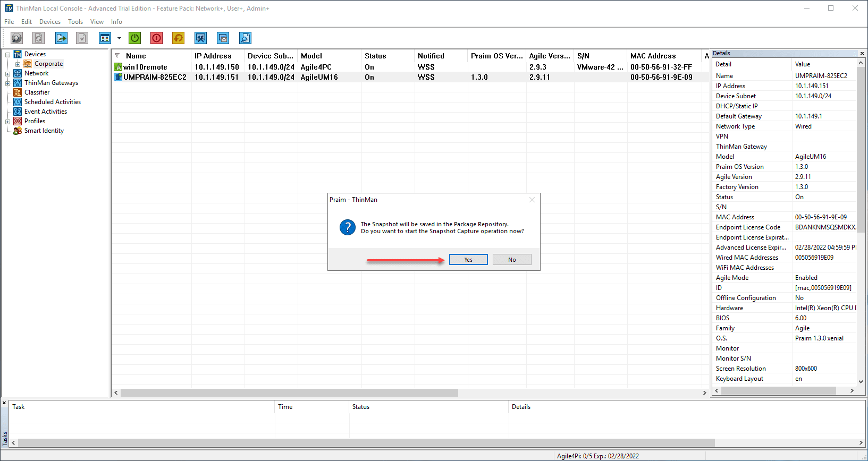This screenshot has height=461, width=868.
Task: Click the Agile4Pi license status bar entry
Action: [x=598, y=456]
